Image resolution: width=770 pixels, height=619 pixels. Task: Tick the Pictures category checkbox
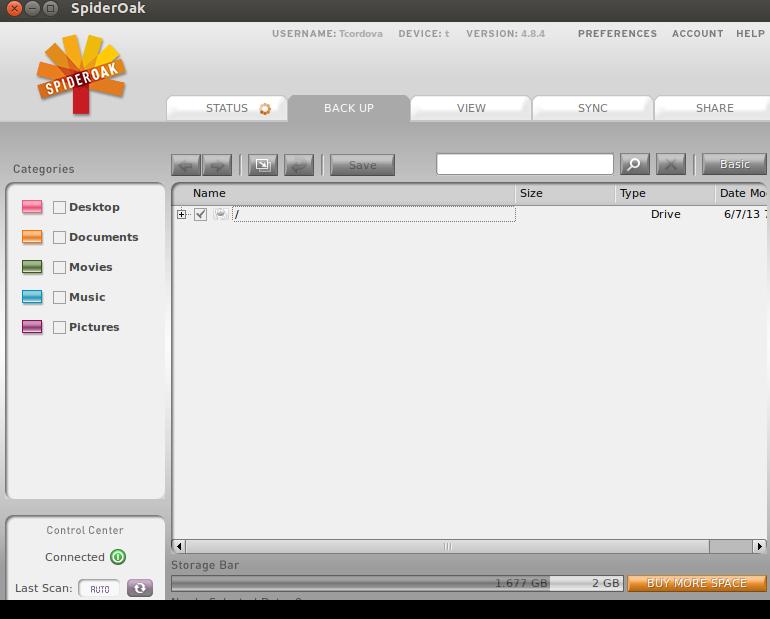click(x=59, y=327)
